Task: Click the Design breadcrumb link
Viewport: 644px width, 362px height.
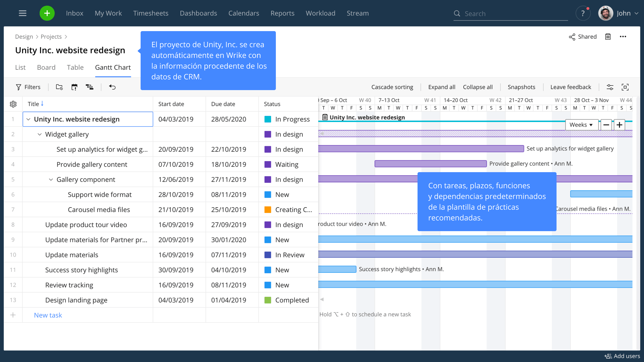Action: click(x=24, y=37)
